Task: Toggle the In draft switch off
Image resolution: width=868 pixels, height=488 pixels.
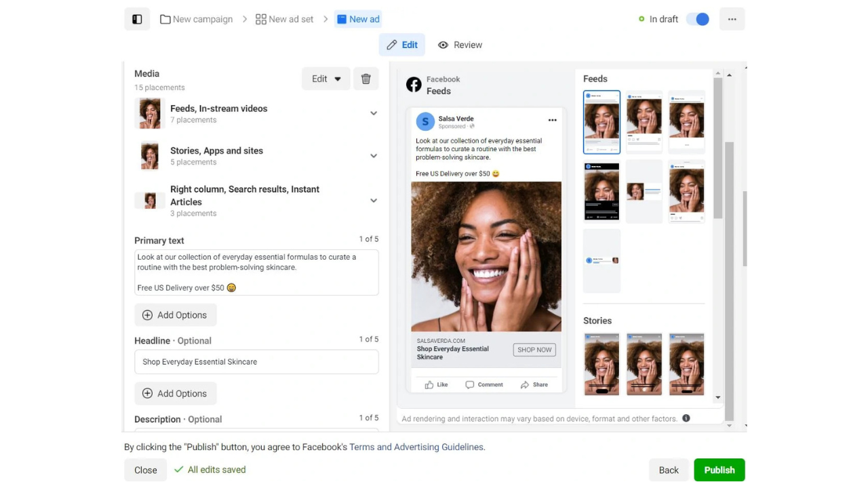Action: (x=698, y=19)
